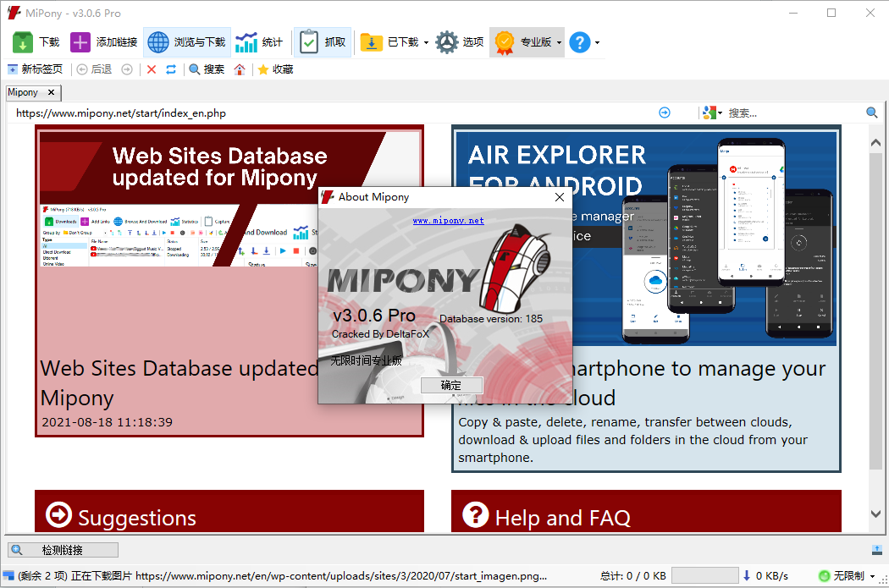This screenshot has height=588, width=889.
Task: Expand the 已下载 dropdown
Action: [x=426, y=42]
